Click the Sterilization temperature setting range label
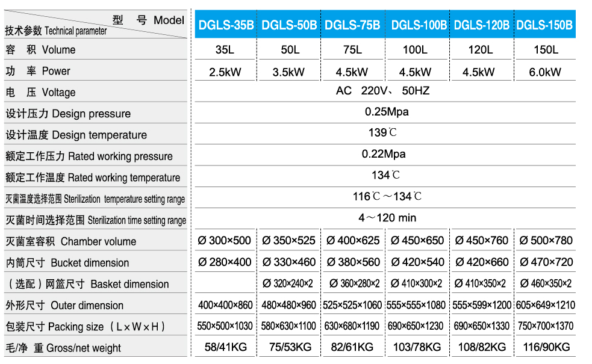This screenshot has width=592, height=364. click(95, 199)
